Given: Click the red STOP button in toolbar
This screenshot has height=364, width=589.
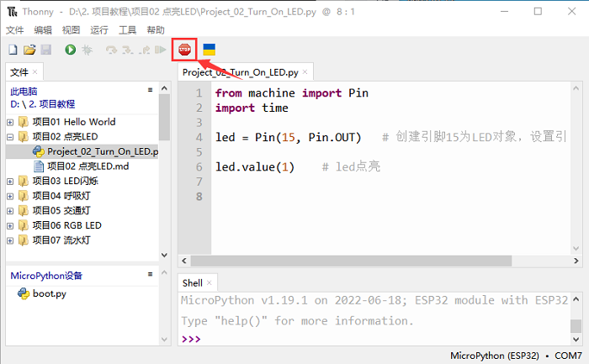Looking at the screenshot, I should coord(184,50).
